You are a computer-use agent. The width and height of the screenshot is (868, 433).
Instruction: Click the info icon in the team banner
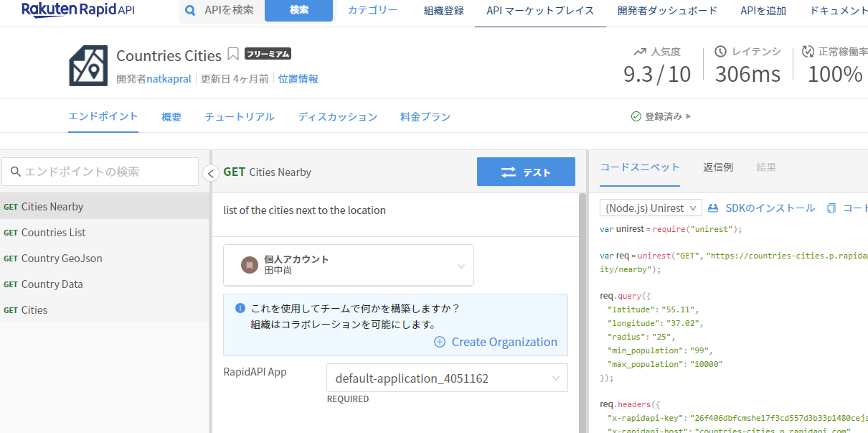tap(240, 308)
